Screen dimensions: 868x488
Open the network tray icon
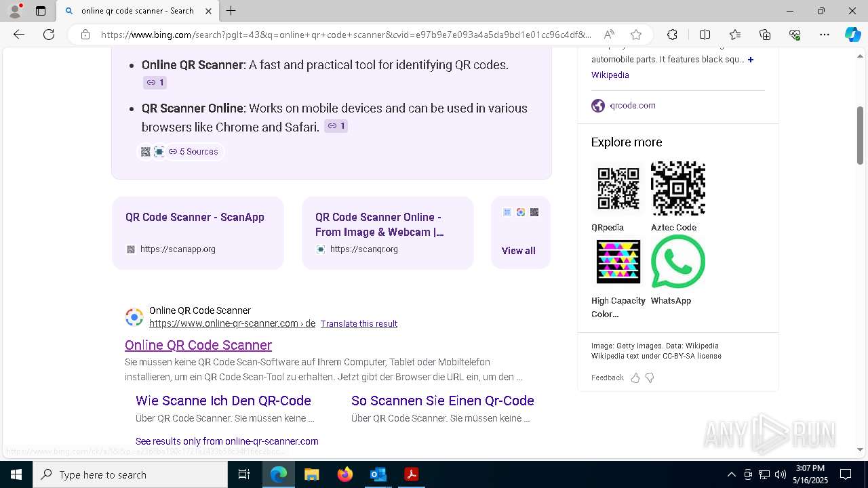pos(764,474)
